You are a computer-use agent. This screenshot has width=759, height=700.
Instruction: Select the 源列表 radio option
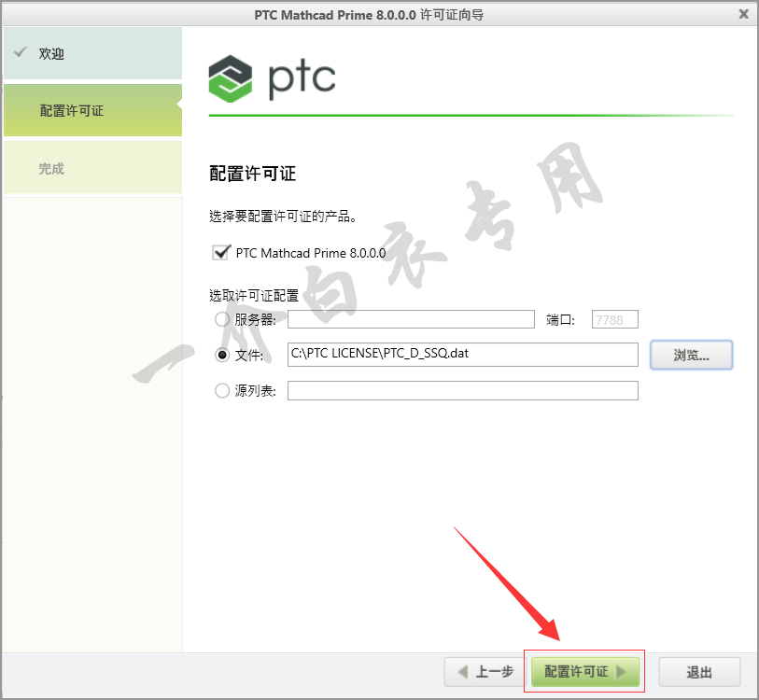(222, 391)
